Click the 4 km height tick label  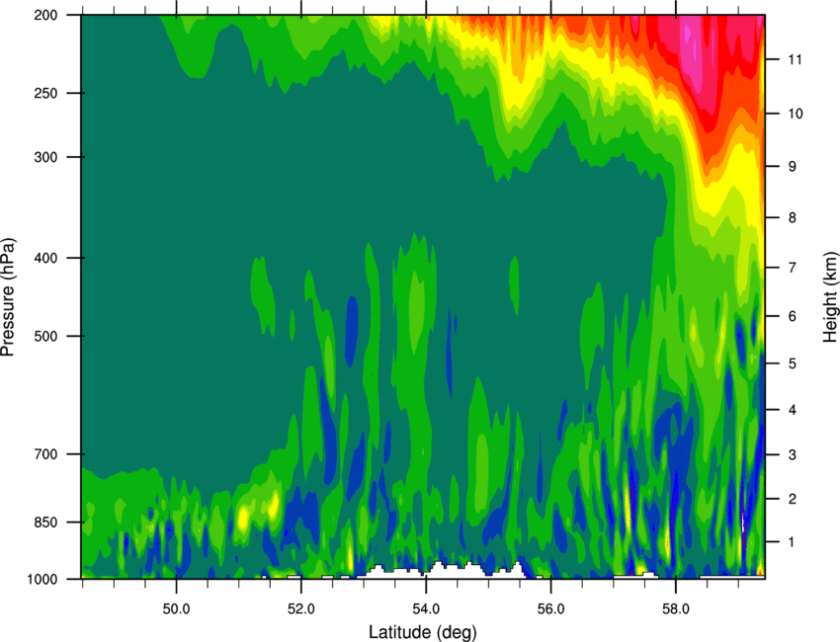(x=792, y=410)
